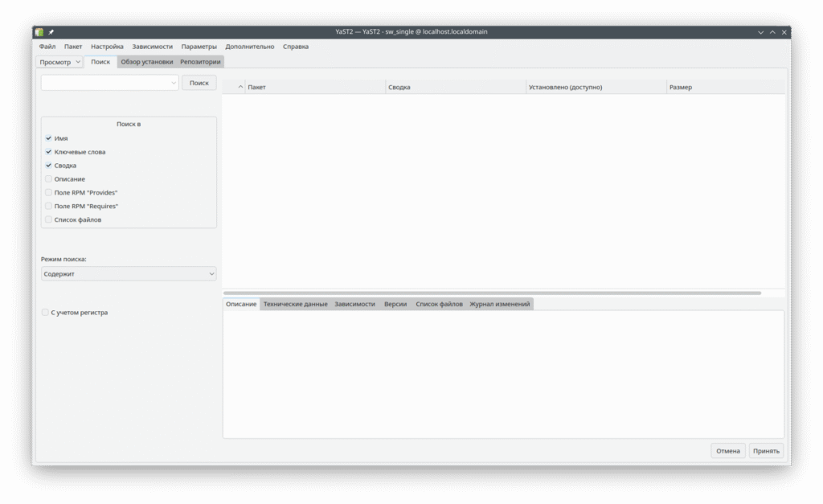Maximize the YaST2 window

[772, 32]
